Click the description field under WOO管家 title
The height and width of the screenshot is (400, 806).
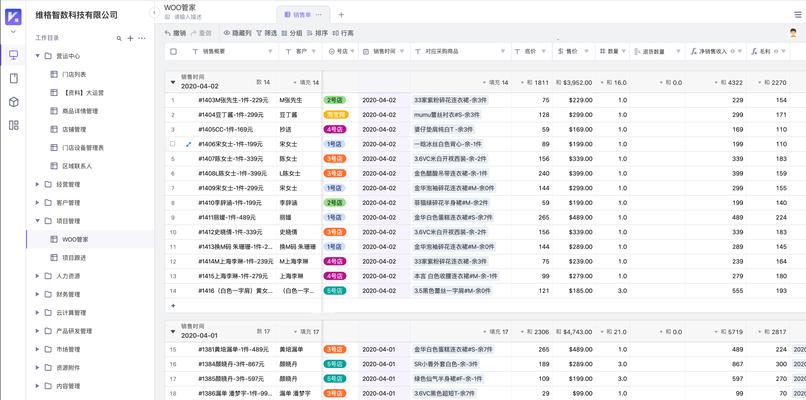188,17
